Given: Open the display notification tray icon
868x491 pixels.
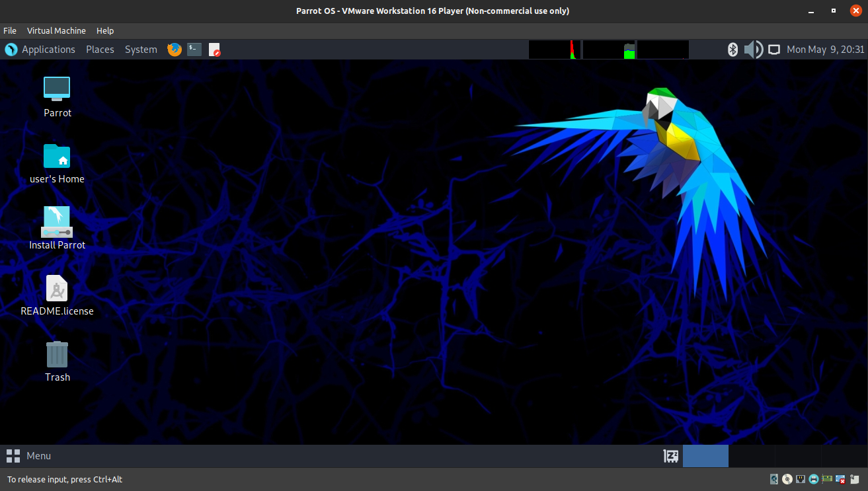Looking at the screenshot, I should pyautogui.click(x=774, y=50).
